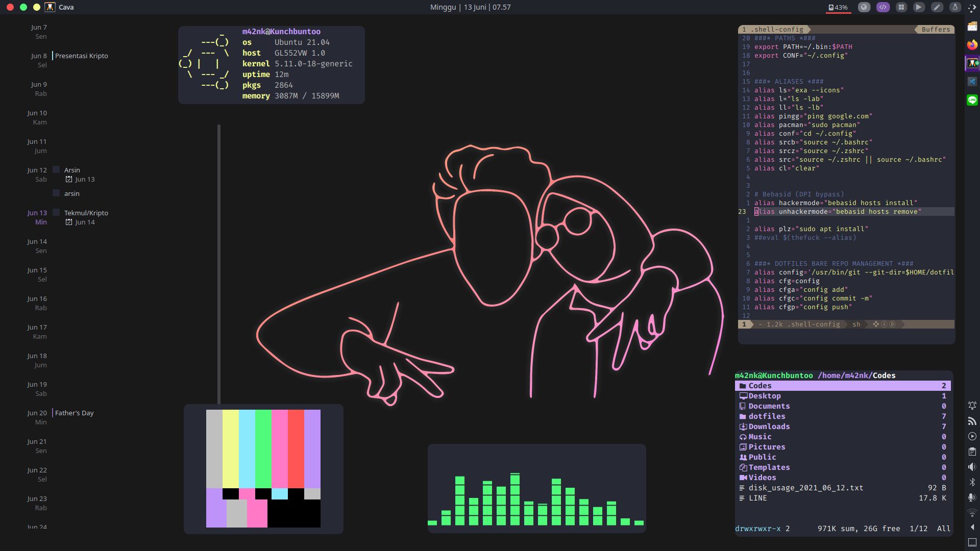This screenshot has width=980, height=551.
Task: Select disk_usage_2021_06_12.txt in file manager
Action: click(x=805, y=488)
